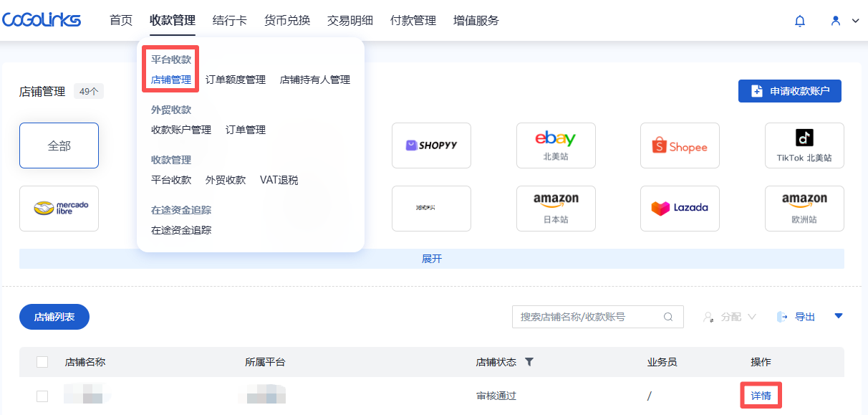Select the Shopee platform tile
Viewport: 868px width, 415px height.
[680, 146]
